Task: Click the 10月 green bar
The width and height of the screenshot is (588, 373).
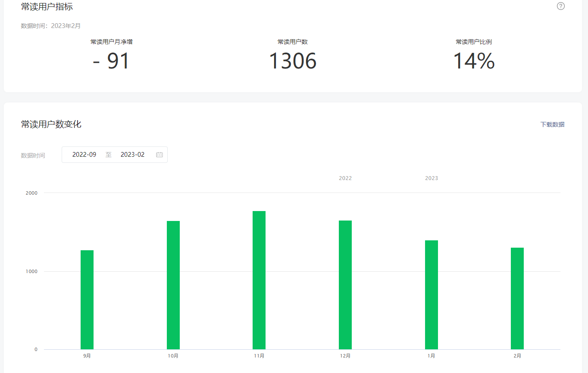Action: tap(173, 285)
